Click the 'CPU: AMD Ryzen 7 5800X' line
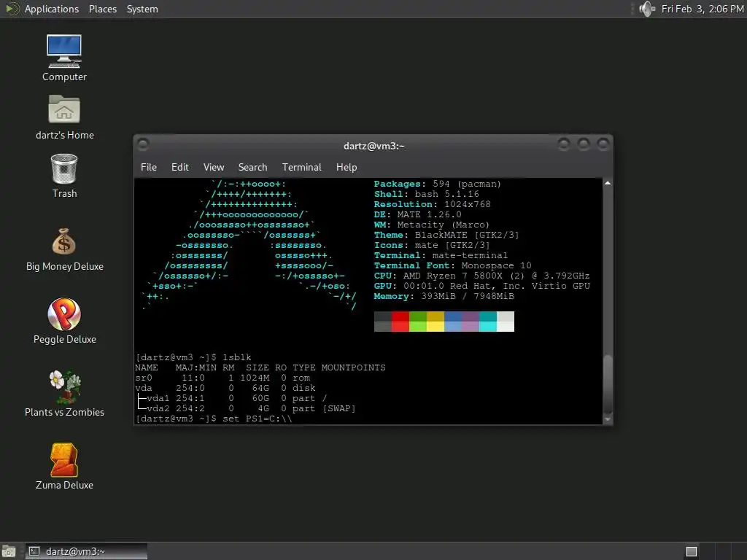Screen dimensions: 747x560 pos(481,276)
